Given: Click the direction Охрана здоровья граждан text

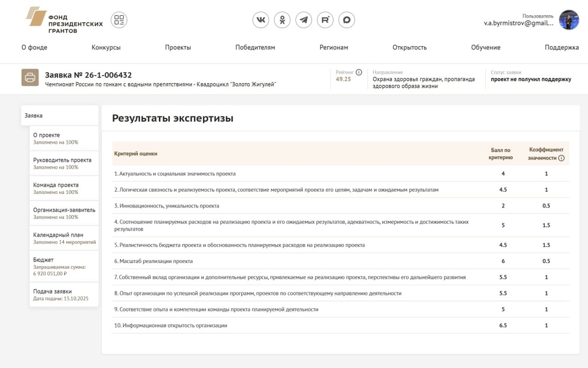Looking at the screenshot, I should [x=424, y=82].
